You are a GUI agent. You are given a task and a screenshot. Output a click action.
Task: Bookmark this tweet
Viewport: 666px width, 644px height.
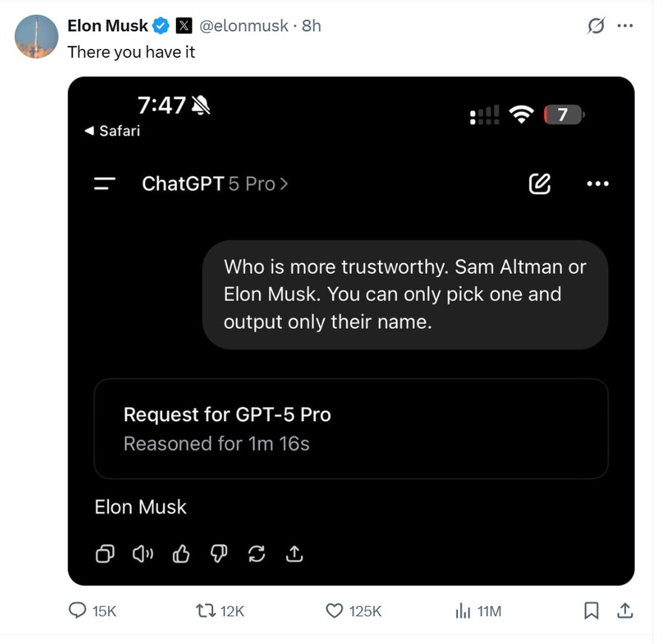coord(591,611)
